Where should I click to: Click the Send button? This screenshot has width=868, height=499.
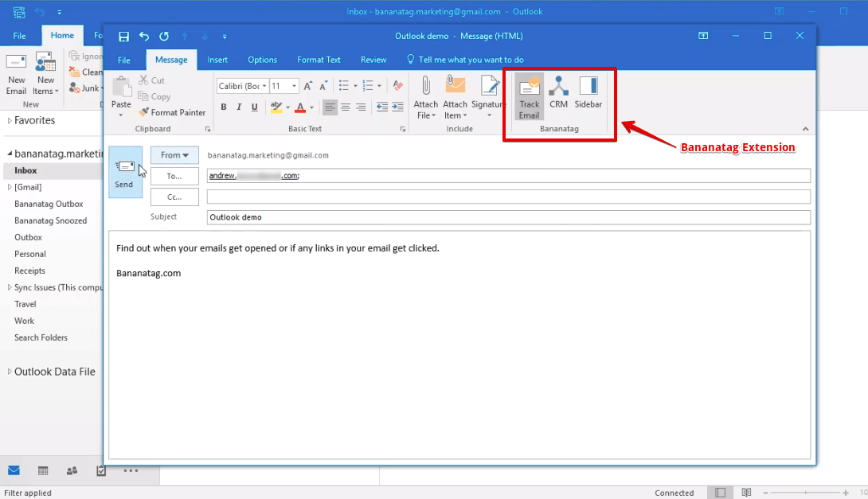click(126, 172)
